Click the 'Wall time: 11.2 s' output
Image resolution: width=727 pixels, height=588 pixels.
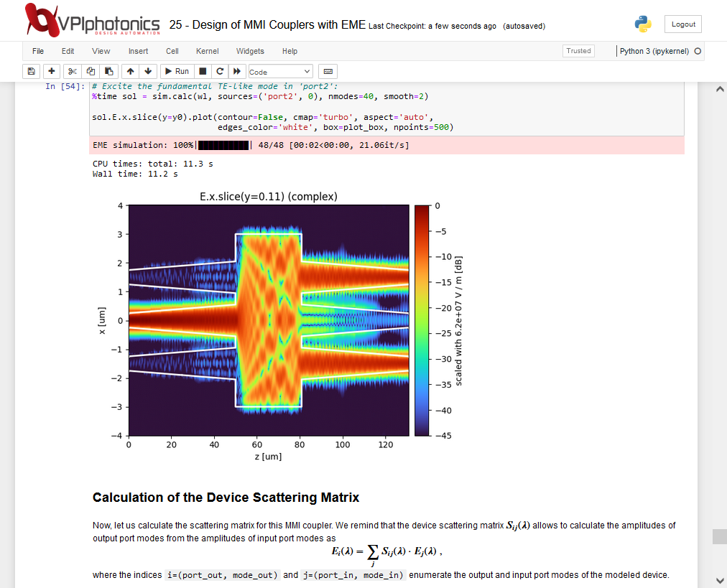coord(135,174)
